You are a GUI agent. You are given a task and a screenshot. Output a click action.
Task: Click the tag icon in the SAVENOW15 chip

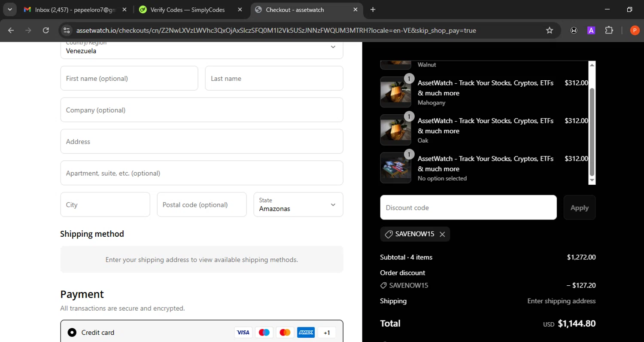point(389,234)
